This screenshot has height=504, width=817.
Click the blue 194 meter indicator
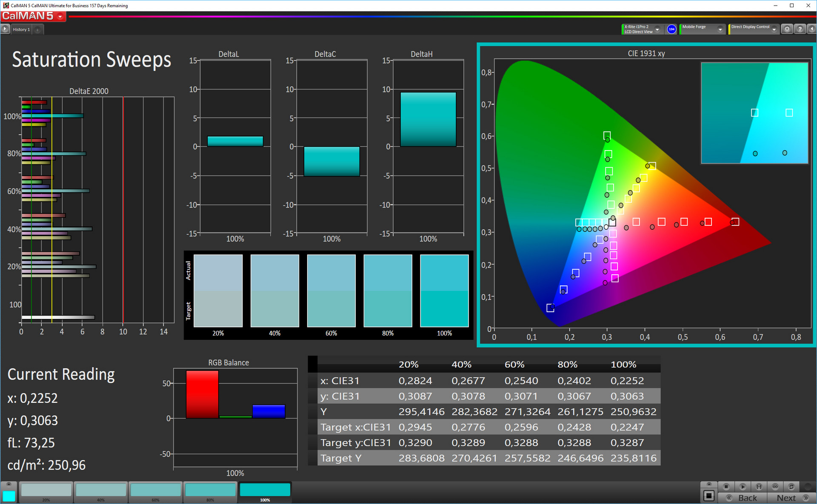[x=671, y=29]
